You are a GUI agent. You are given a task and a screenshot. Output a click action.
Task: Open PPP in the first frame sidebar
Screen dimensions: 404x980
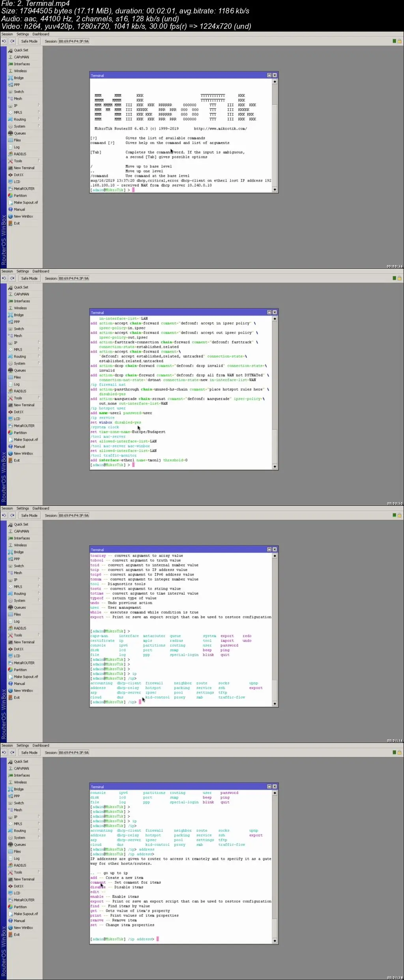(17, 85)
